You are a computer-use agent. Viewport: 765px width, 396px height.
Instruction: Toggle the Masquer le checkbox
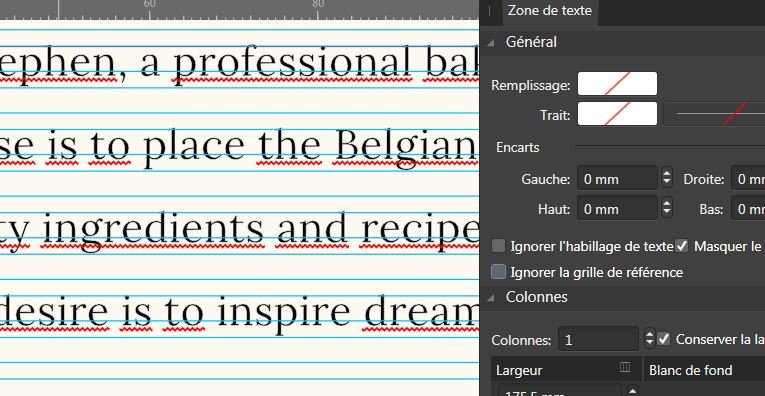(x=682, y=246)
